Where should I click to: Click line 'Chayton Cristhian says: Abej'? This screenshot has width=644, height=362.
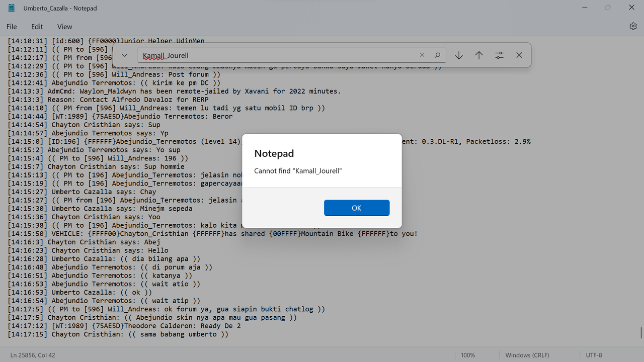point(84,242)
